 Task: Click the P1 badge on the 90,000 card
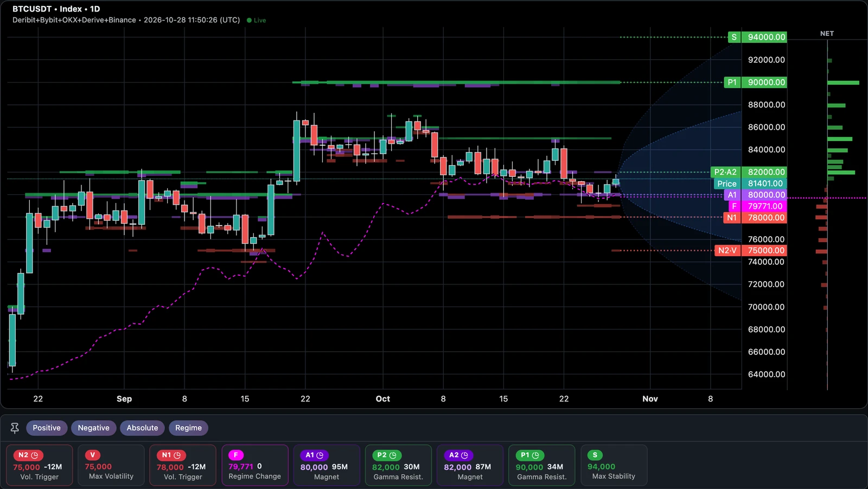[529, 455]
